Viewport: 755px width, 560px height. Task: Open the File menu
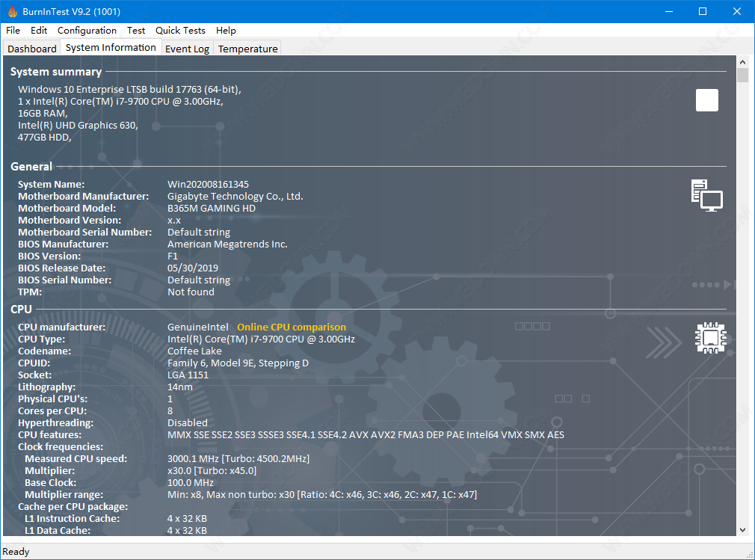(13, 31)
